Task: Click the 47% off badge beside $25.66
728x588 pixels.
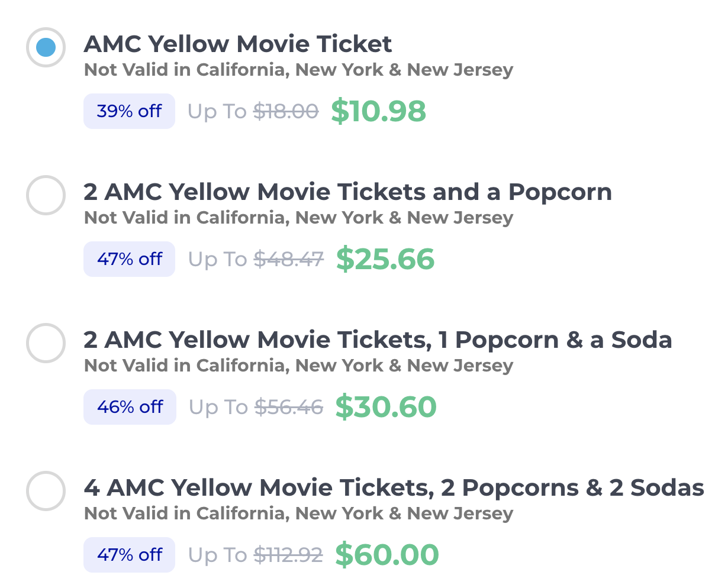Action: 129,259
